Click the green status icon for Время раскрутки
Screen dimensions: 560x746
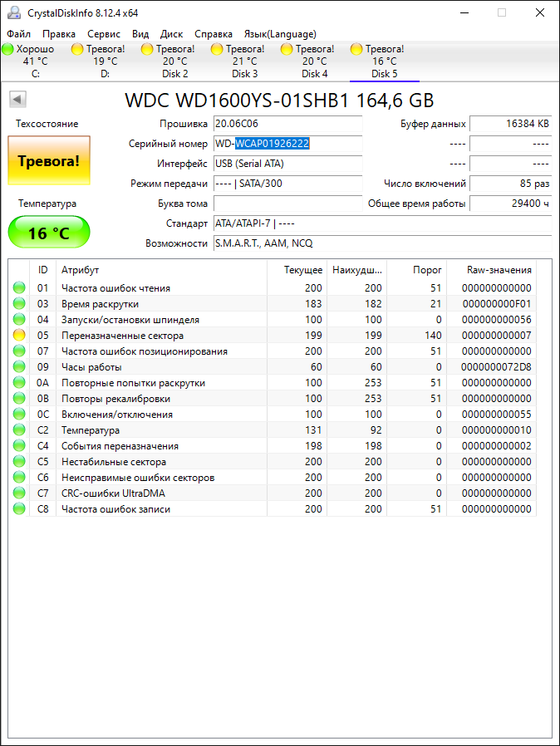[19, 303]
